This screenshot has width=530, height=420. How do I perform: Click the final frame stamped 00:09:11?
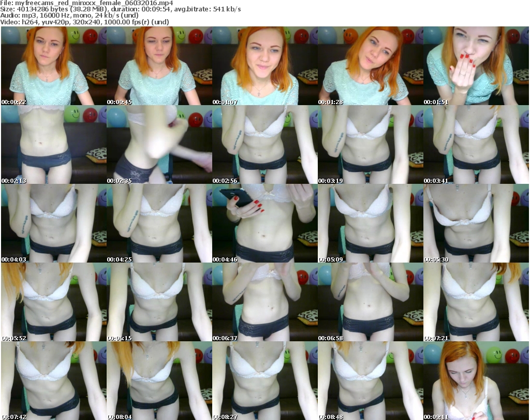point(476,381)
